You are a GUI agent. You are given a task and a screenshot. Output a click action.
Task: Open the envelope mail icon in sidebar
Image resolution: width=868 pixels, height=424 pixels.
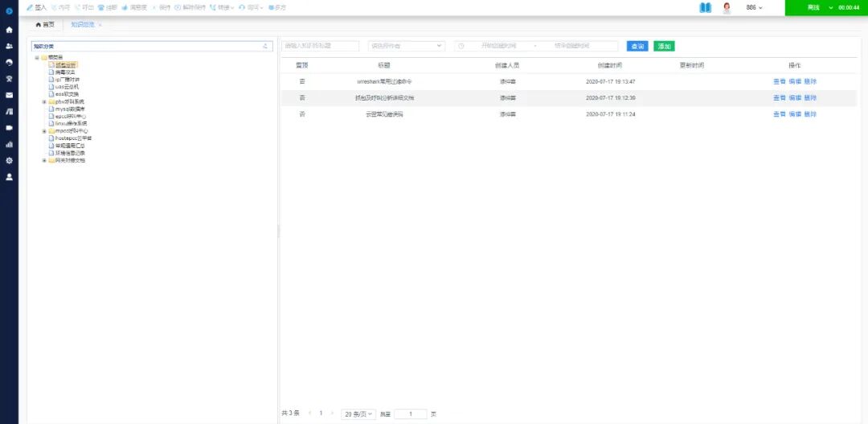[x=9, y=95]
